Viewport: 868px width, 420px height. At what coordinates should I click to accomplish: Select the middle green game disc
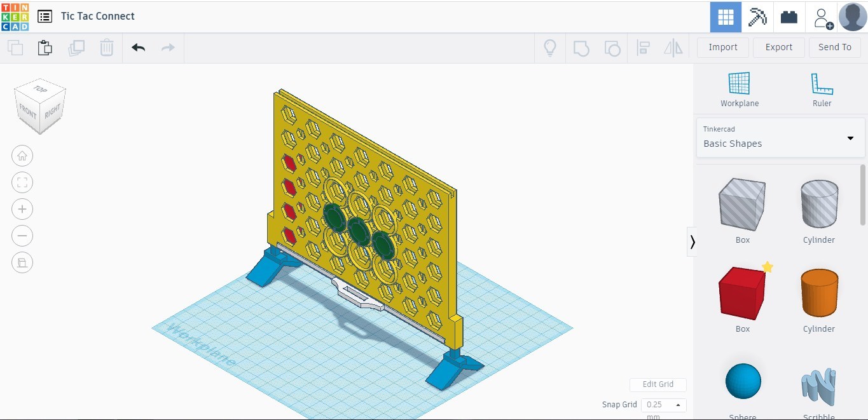(358, 231)
